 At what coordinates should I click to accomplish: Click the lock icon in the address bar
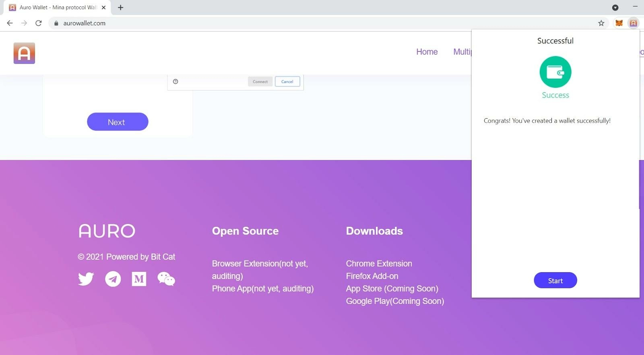click(56, 23)
